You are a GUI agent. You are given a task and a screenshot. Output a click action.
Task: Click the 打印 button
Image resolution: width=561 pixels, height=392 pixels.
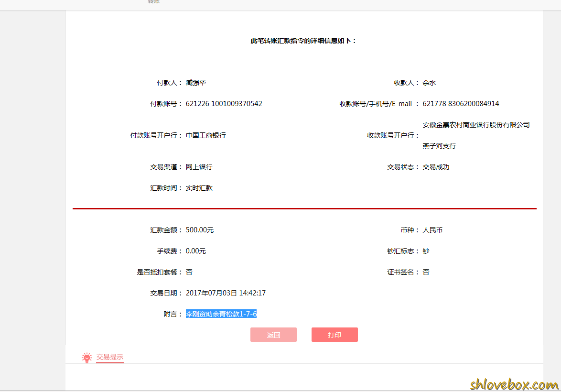334,335
